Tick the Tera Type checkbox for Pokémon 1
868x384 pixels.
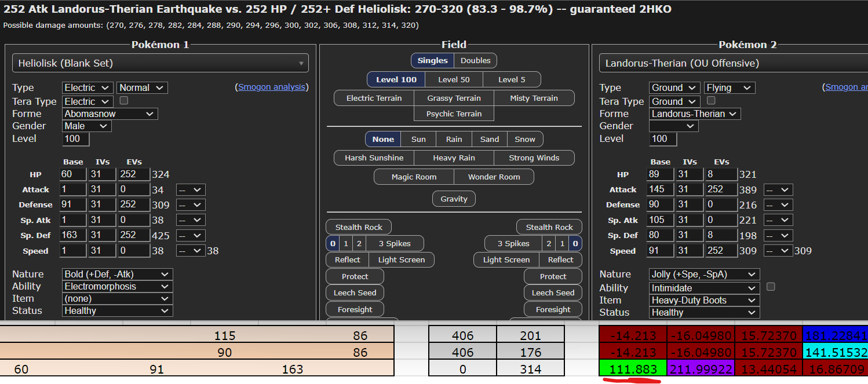(x=123, y=100)
